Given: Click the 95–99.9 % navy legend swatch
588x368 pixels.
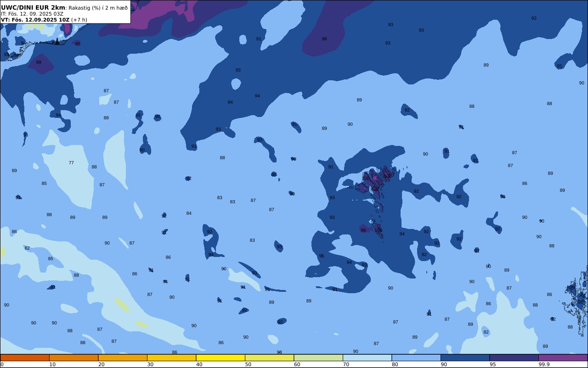Looking at the screenshot, I should coord(514,357).
